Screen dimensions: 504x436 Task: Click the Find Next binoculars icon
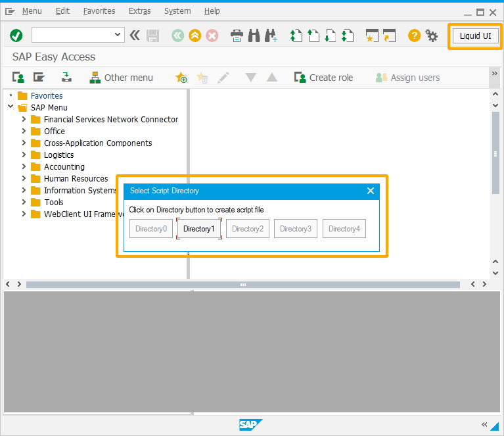(x=271, y=36)
